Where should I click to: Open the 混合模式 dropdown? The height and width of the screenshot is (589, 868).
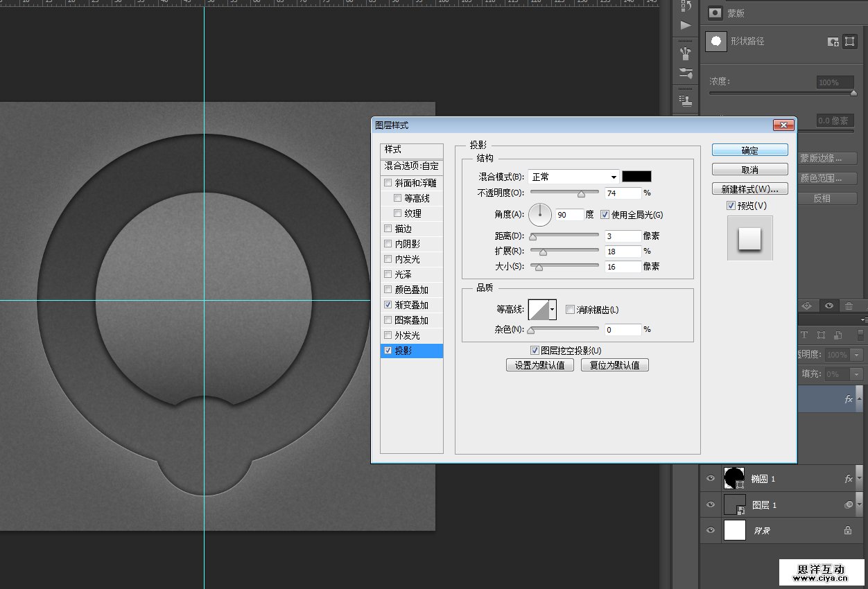573,177
